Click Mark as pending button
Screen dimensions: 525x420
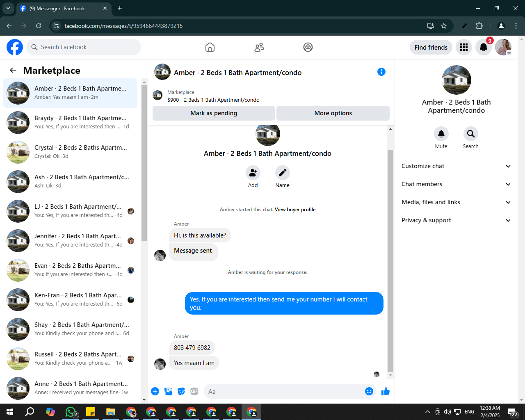point(214,113)
